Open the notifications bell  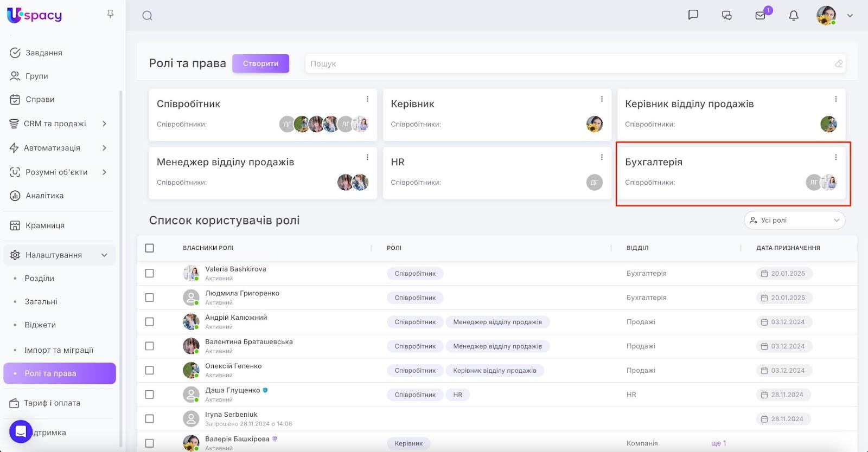[x=793, y=16]
